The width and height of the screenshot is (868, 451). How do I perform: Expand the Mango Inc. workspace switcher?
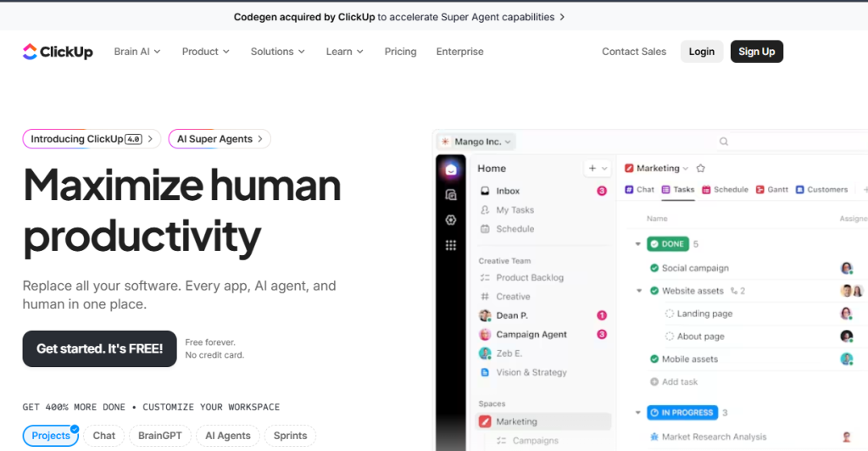476,142
